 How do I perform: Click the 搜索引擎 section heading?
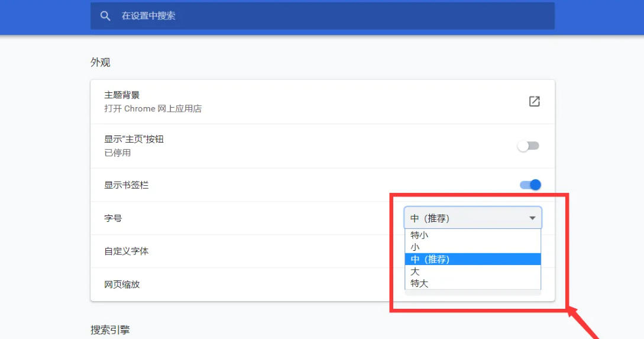point(110,330)
